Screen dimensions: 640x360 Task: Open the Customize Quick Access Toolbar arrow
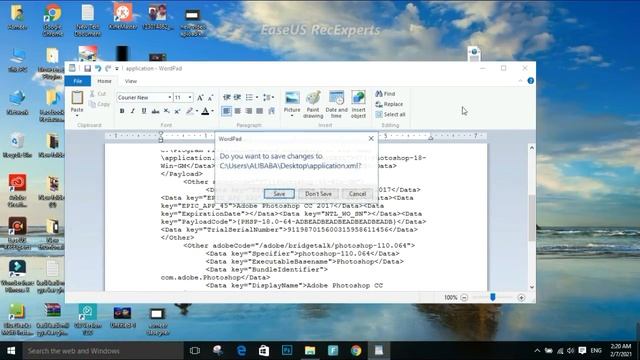[117, 69]
